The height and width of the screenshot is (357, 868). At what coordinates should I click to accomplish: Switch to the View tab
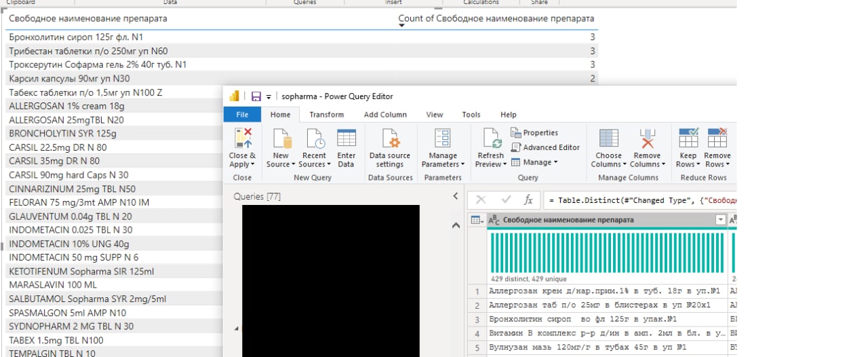point(435,115)
